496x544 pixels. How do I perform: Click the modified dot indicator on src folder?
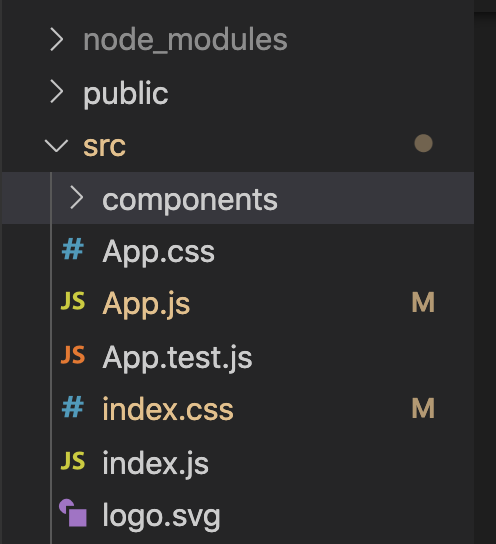click(423, 143)
